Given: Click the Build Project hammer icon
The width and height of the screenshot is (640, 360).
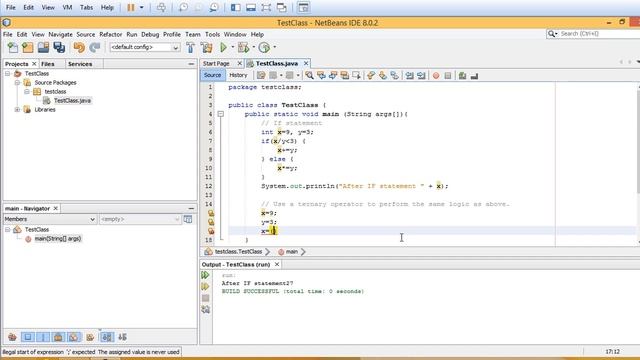Looking at the screenshot, I should tap(191, 47).
